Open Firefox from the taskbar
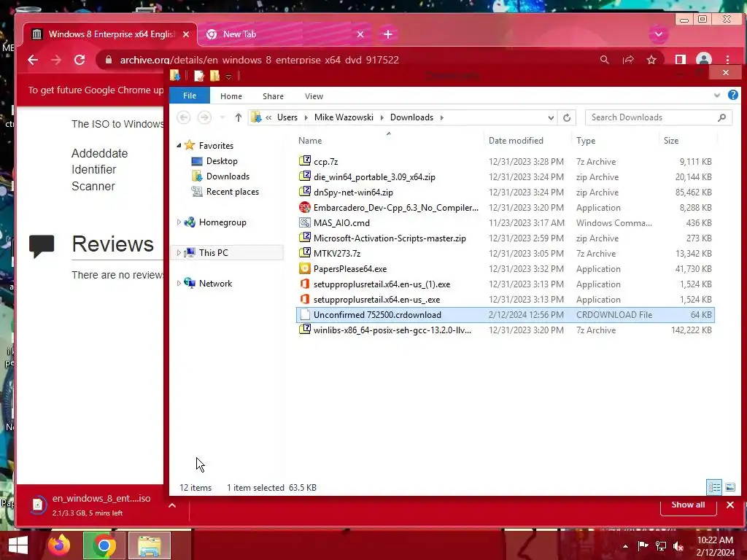Image resolution: width=747 pixels, height=560 pixels. [x=59, y=545]
